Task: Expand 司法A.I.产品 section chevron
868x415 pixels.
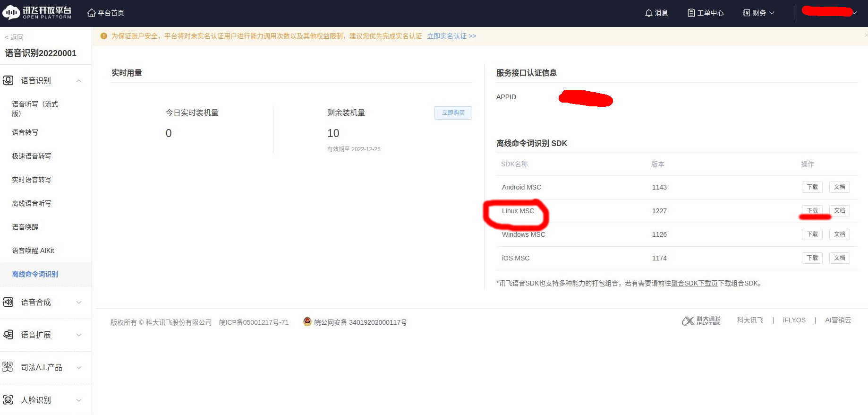Action: coord(79,368)
